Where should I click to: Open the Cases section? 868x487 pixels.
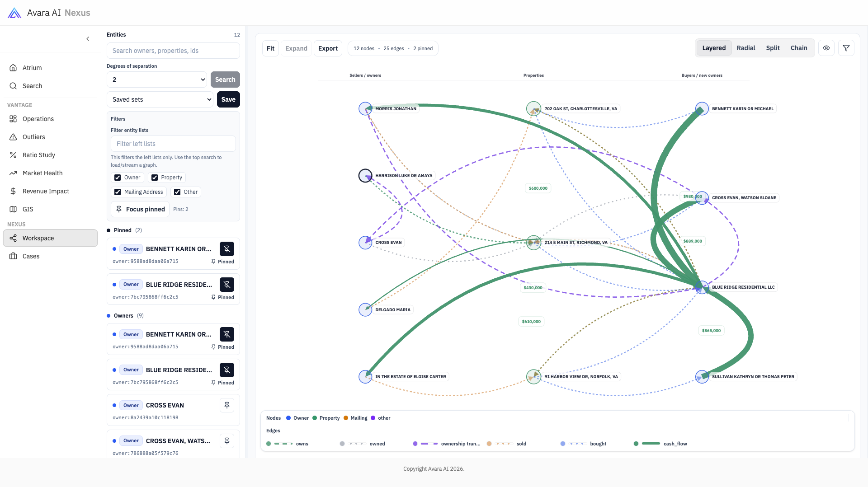click(31, 256)
